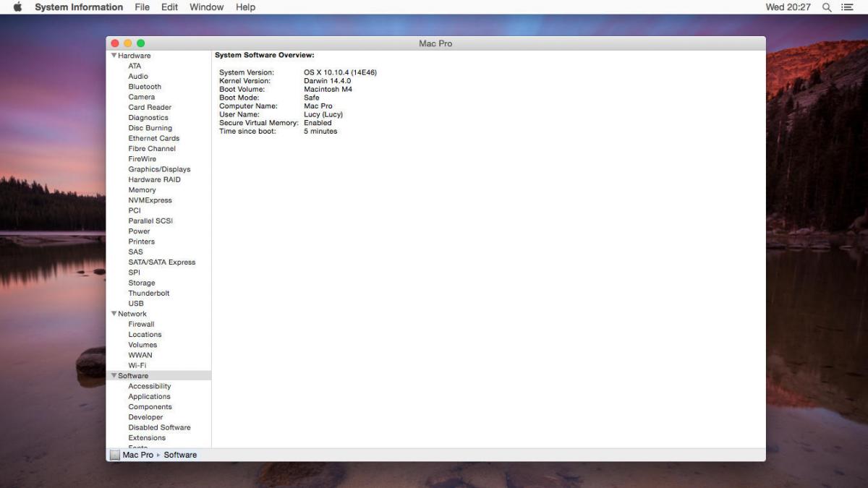Select Hardware RAID in the sidebar
The image size is (868, 488).
click(155, 179)
